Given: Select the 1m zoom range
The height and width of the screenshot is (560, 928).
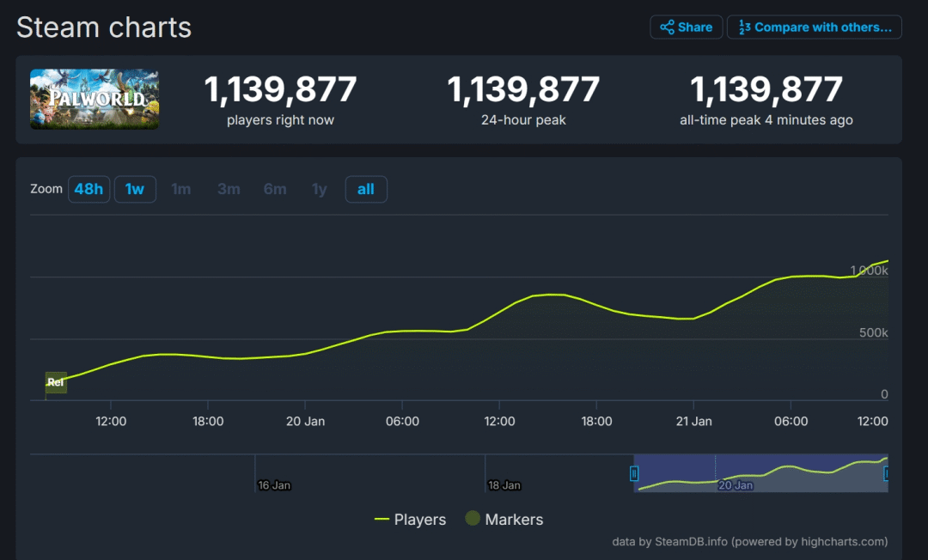Looking at the screenshot, I should (180, 189).
